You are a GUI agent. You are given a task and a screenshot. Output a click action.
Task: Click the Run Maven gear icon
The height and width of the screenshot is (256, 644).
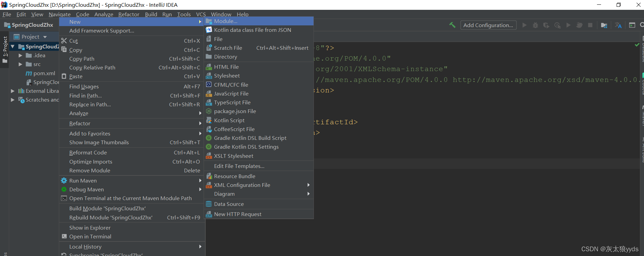[x=64, y=180]
